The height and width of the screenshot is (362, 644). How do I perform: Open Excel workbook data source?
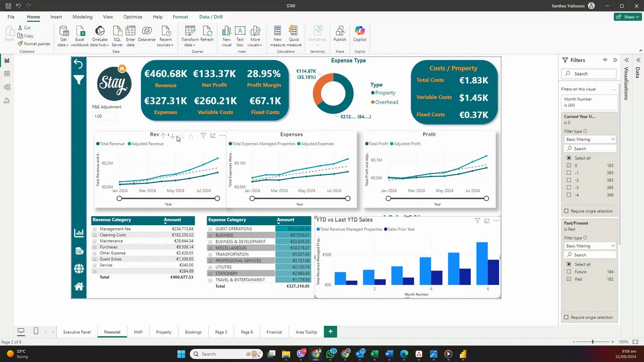[79, 36]
